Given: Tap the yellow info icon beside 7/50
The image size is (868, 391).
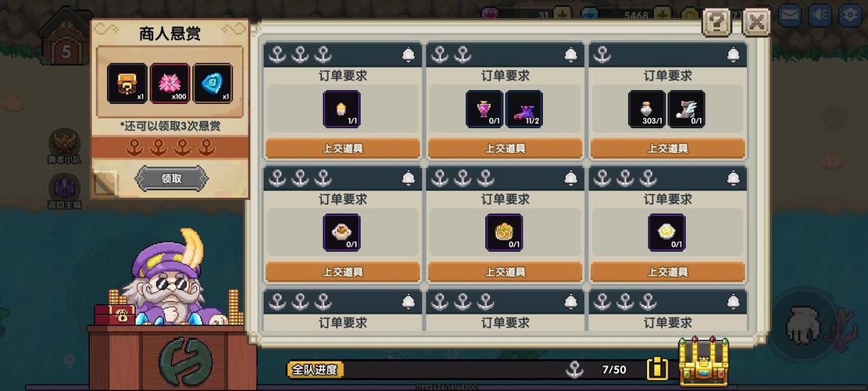Looking at the screenshot, I should (x=657, y=369).
